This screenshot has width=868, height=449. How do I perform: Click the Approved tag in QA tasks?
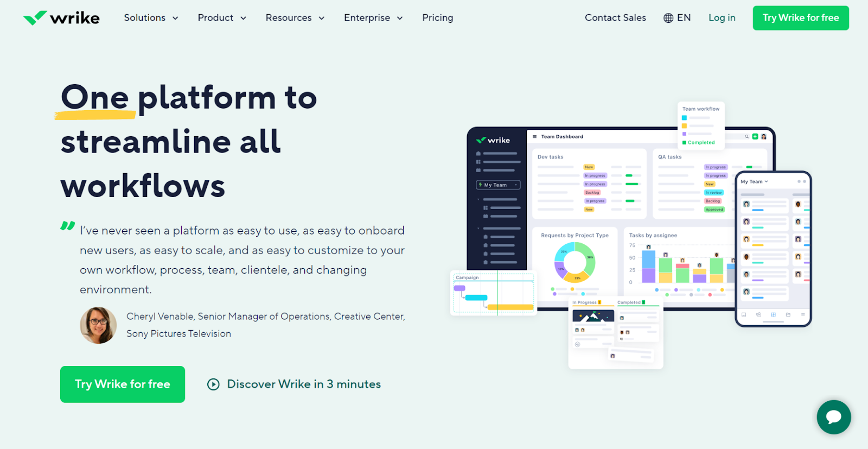(714, 210)
